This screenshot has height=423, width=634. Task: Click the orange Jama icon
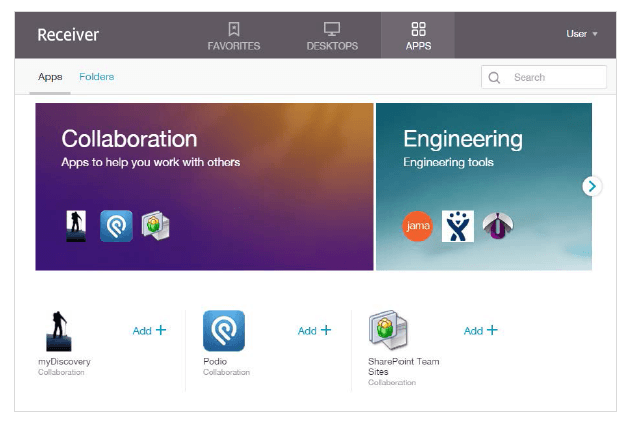point(418,226)
